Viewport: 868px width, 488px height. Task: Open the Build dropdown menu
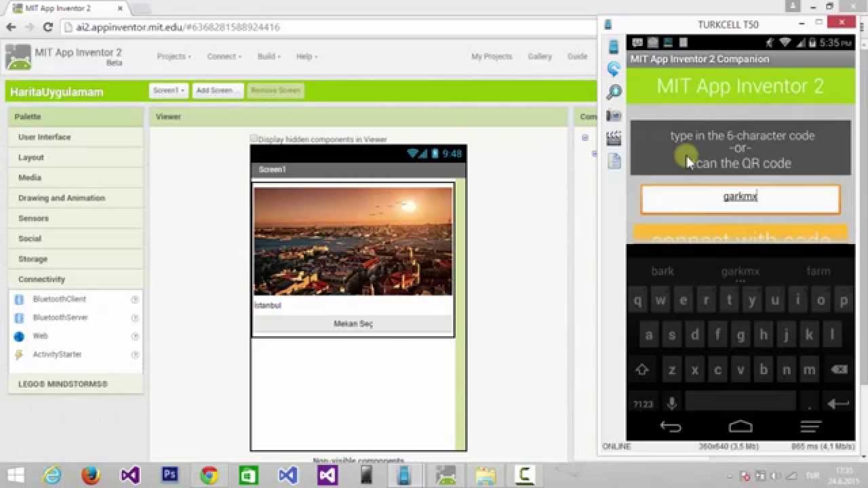269,57
